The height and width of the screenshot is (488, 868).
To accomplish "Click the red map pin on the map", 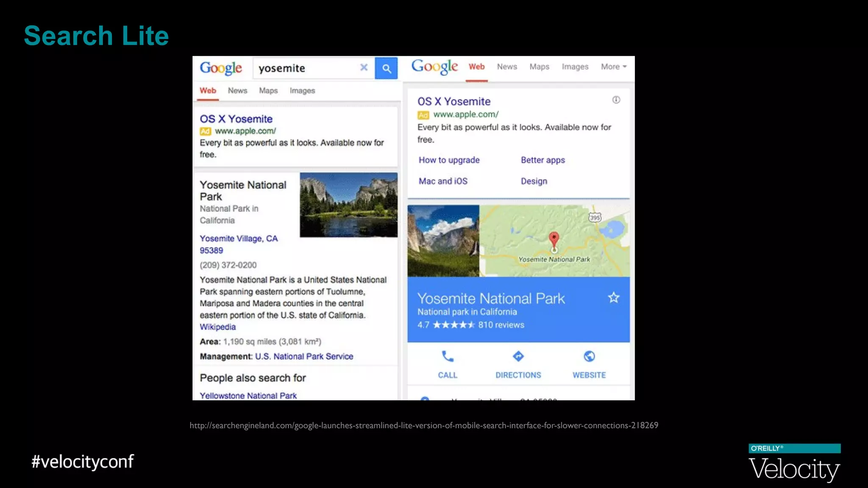I will point(554,240).
